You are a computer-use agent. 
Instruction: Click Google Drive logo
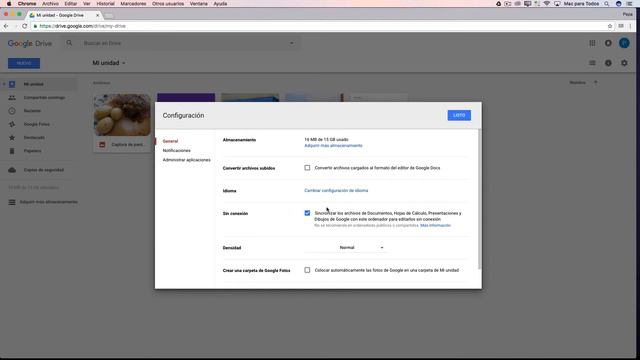coord(30,43)
